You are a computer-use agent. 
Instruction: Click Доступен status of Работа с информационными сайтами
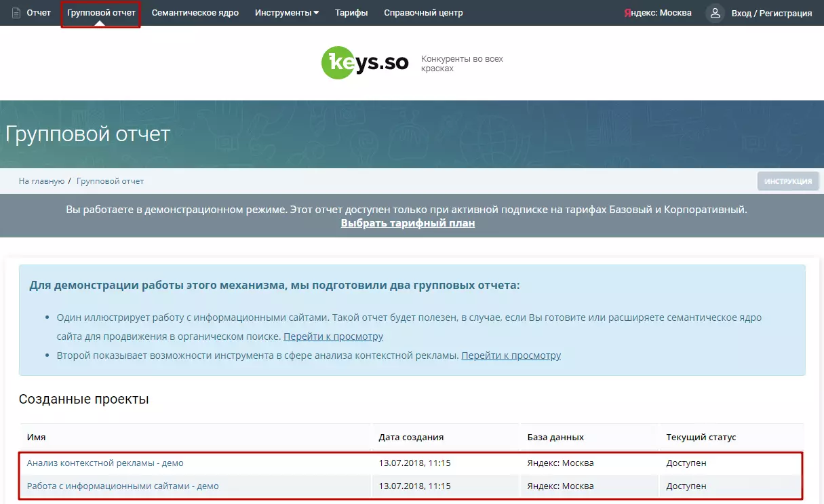(x=686, y=486)
